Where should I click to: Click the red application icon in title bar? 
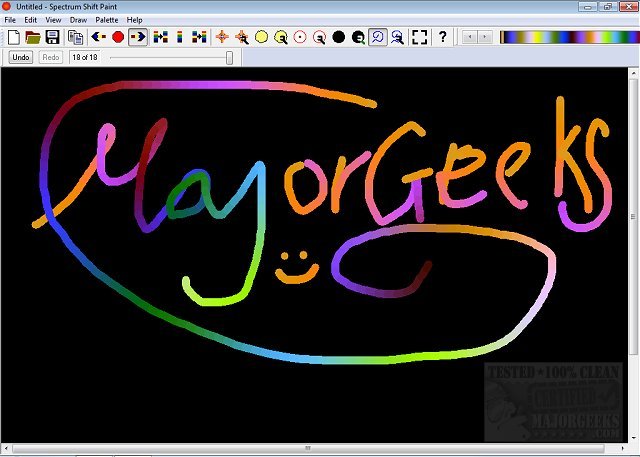pos(6,6)
